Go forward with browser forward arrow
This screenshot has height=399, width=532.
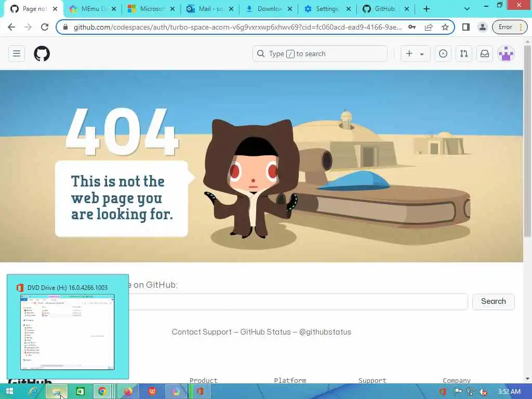point(28,27)
